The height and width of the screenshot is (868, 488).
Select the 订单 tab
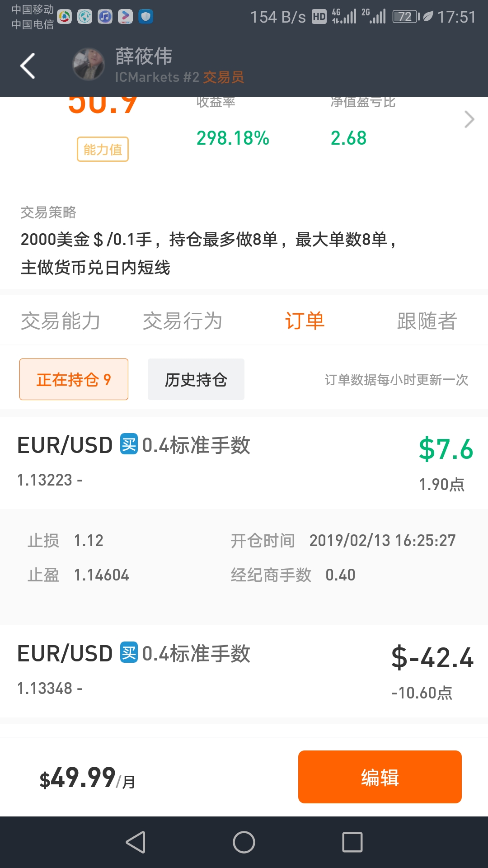click(305, 321)
